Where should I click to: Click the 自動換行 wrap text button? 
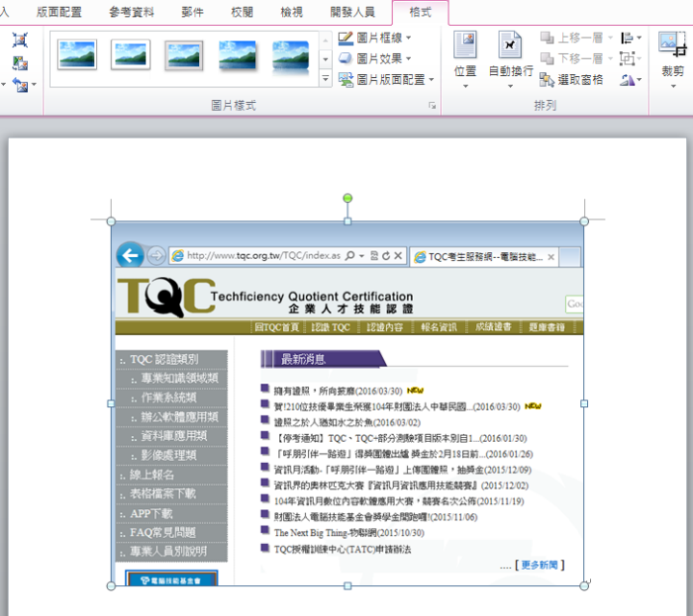(510, 59)
